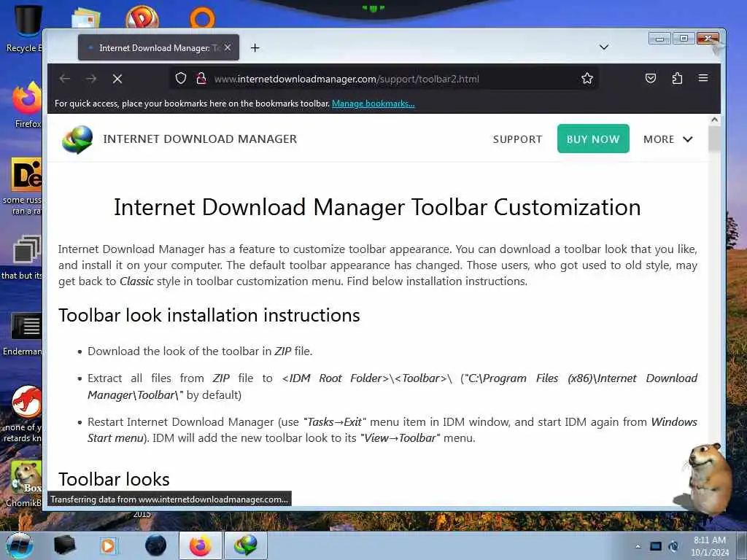Click the volume tray icon

point(673,546)
